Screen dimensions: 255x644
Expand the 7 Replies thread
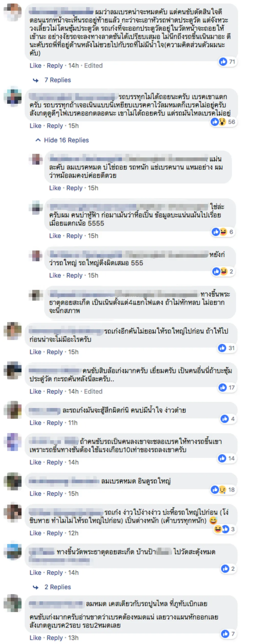click(x=58, y=80)
